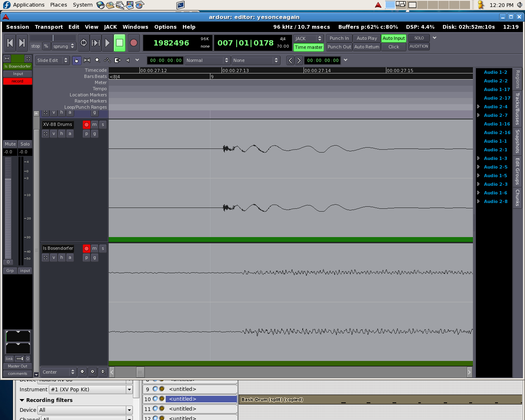Toggle the Auto Input button

(x=393, y=38)
